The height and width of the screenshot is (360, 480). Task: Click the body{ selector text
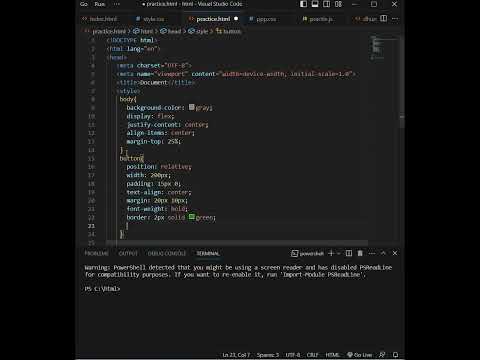pyautogui.click(x=128, y=99)
